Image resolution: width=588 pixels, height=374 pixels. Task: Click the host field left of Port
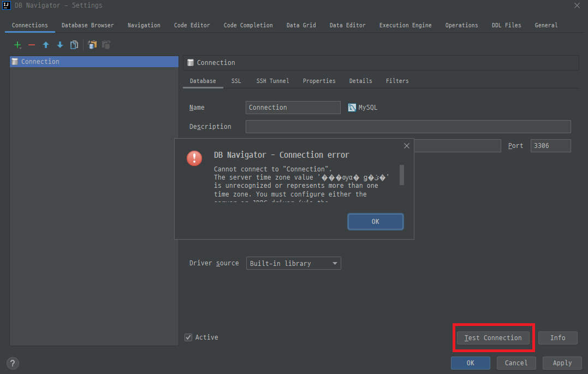(x=458, y=146)
